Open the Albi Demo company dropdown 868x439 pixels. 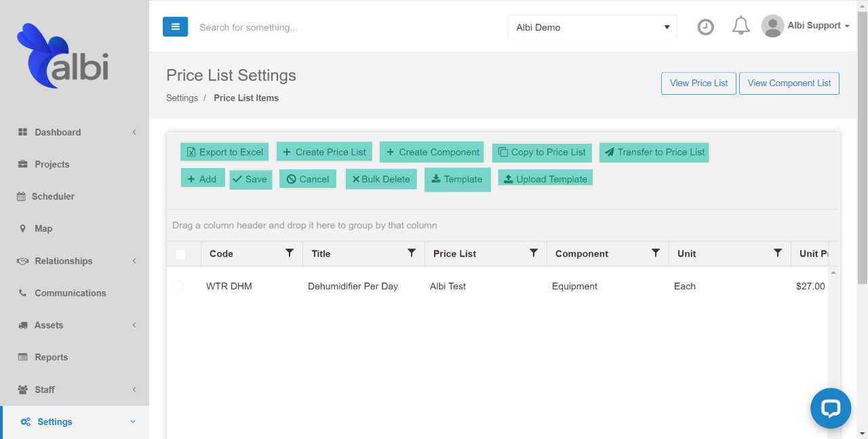pos(591,27)
